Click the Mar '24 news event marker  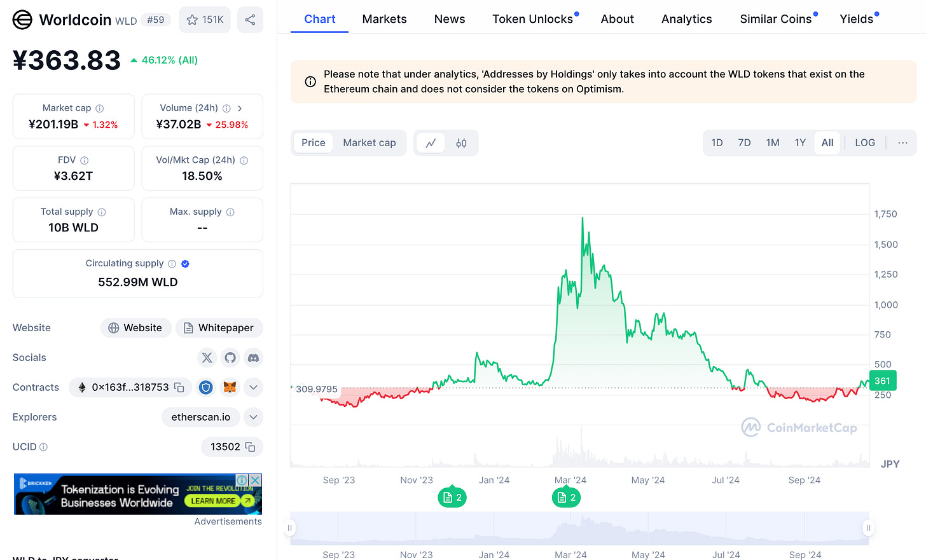[566, 497]
